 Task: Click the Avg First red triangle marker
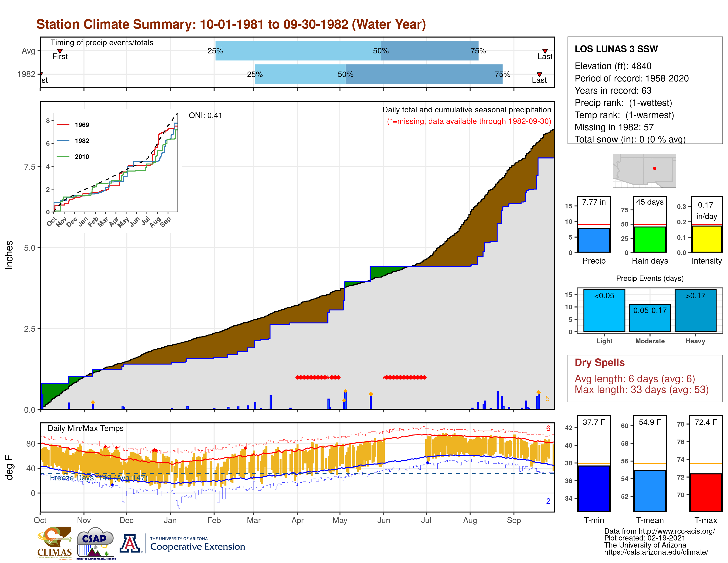click(x=60, y=51)
